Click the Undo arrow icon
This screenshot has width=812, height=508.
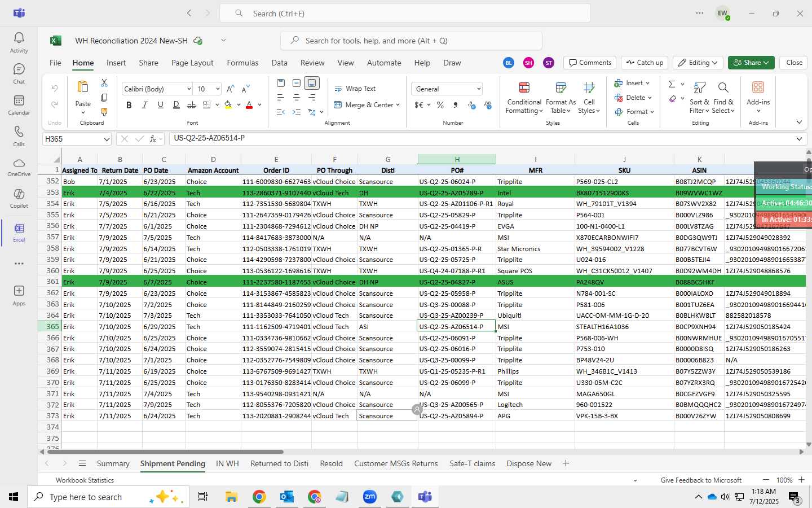pyautogui.click(x=54, y=89)
